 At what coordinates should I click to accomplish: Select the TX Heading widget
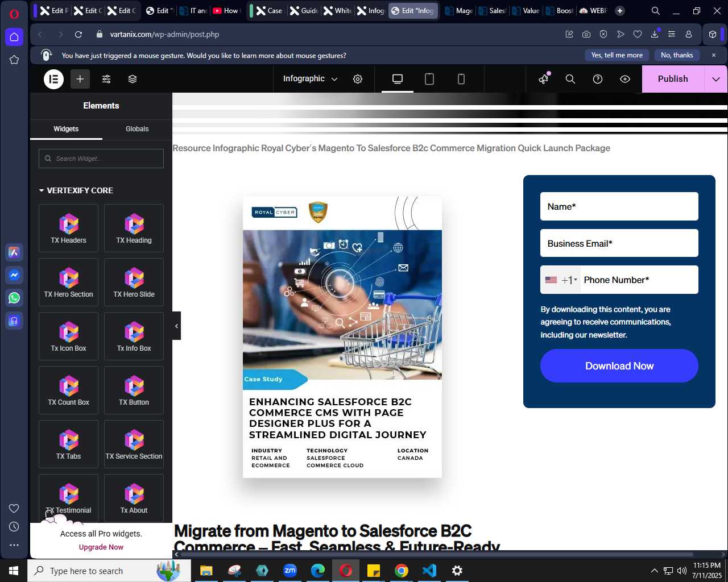coord(134,228)
